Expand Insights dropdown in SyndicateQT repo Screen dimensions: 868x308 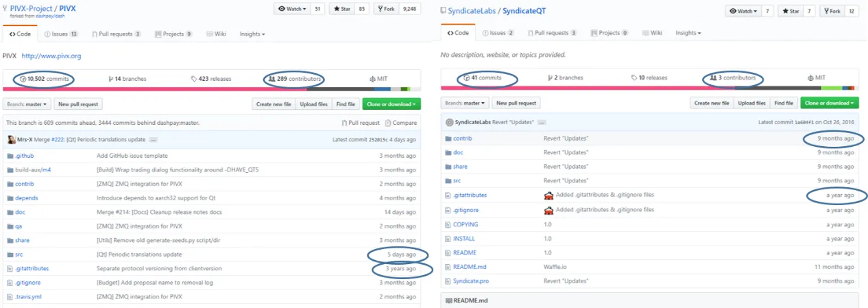[x=688, y=33]
